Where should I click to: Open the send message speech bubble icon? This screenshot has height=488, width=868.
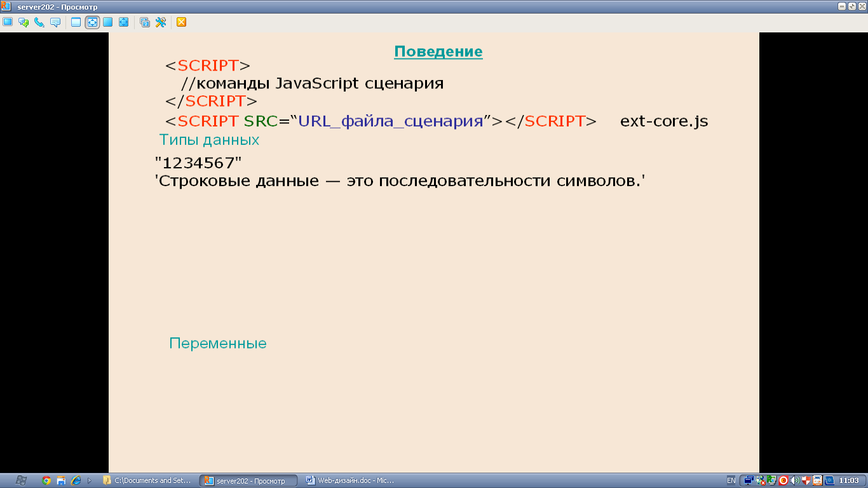coord(55,22)
